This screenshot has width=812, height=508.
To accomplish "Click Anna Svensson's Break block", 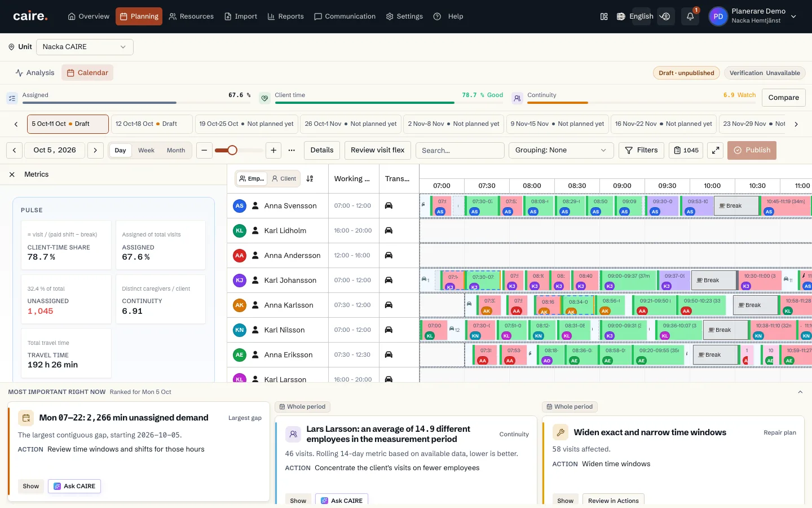I will pos(736,206).
